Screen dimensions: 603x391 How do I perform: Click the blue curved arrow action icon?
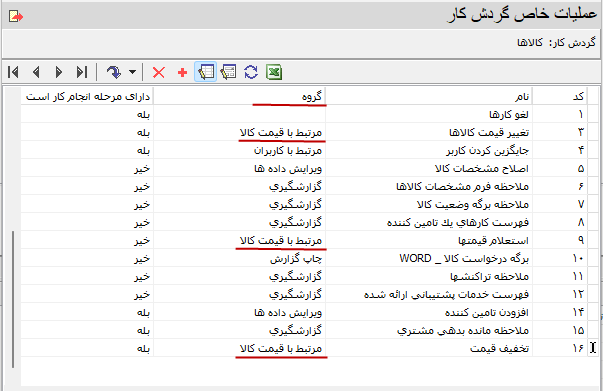pos(113,72)
